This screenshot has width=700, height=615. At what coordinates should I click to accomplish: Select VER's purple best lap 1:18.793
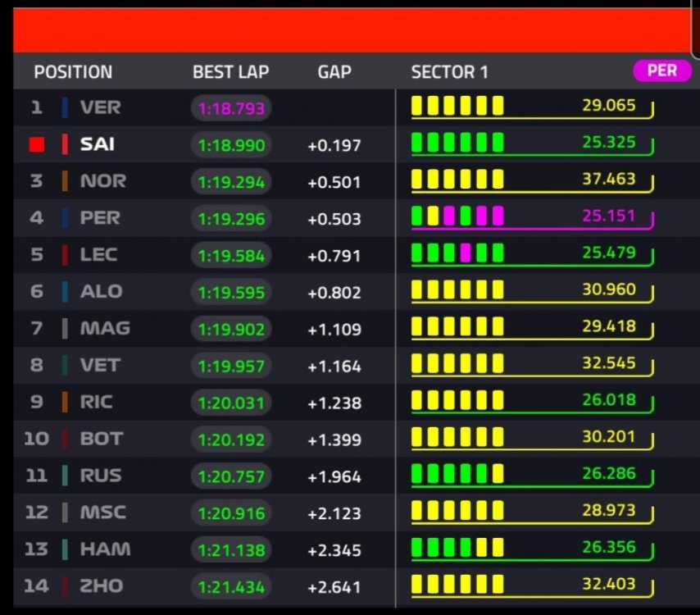231,108
